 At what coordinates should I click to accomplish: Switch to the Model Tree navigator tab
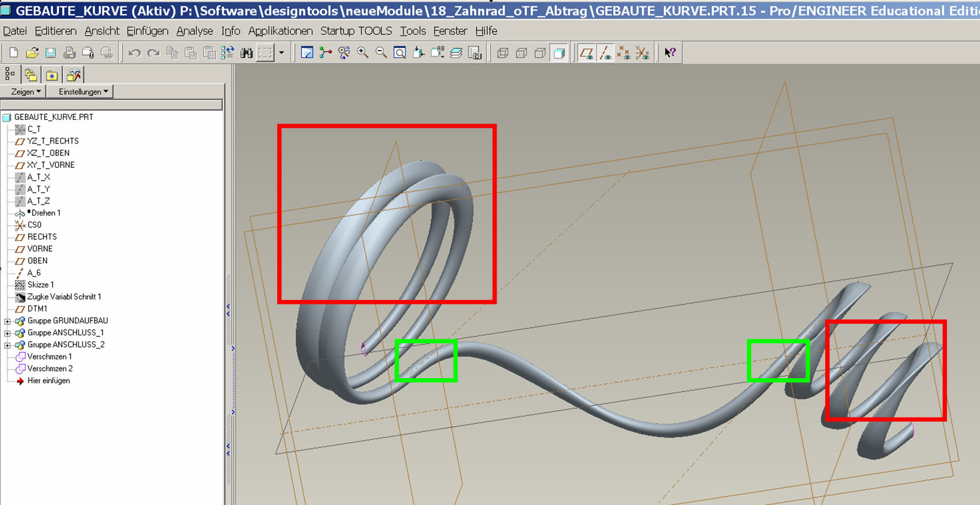10,74
